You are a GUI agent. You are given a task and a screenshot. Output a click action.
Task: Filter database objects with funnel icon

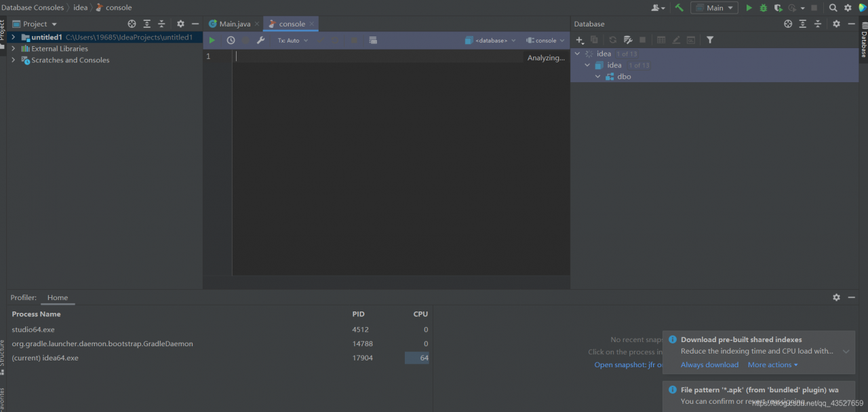pyautogui.click(x=710, y=40)
